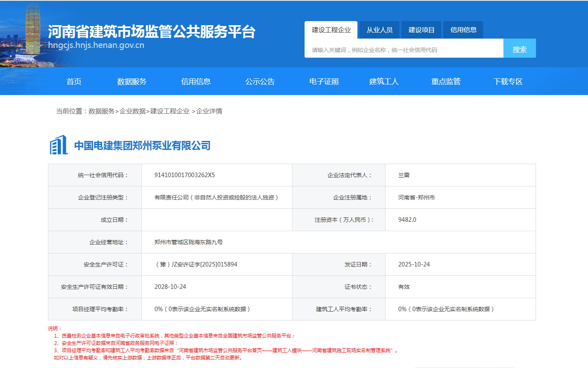Image resolution: width=588 pixels, height=368 pixels.
Task: Open 信用信息 in the main navigation bar
Action: (196, 82)
